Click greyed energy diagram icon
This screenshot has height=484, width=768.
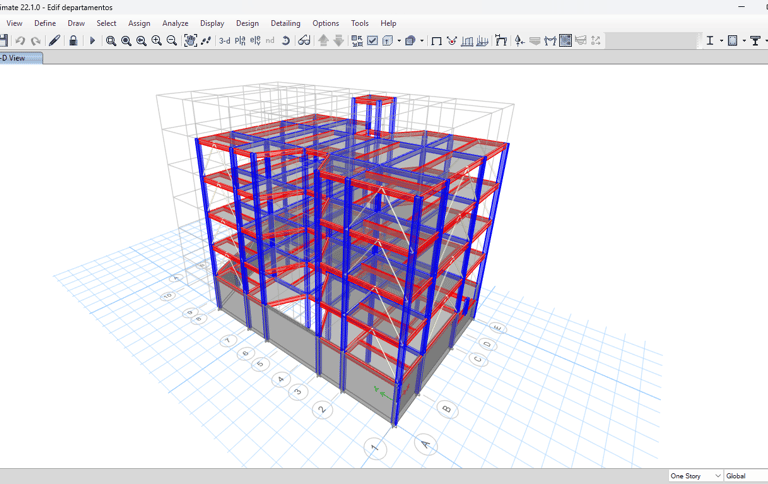click(x=580, y=41)
